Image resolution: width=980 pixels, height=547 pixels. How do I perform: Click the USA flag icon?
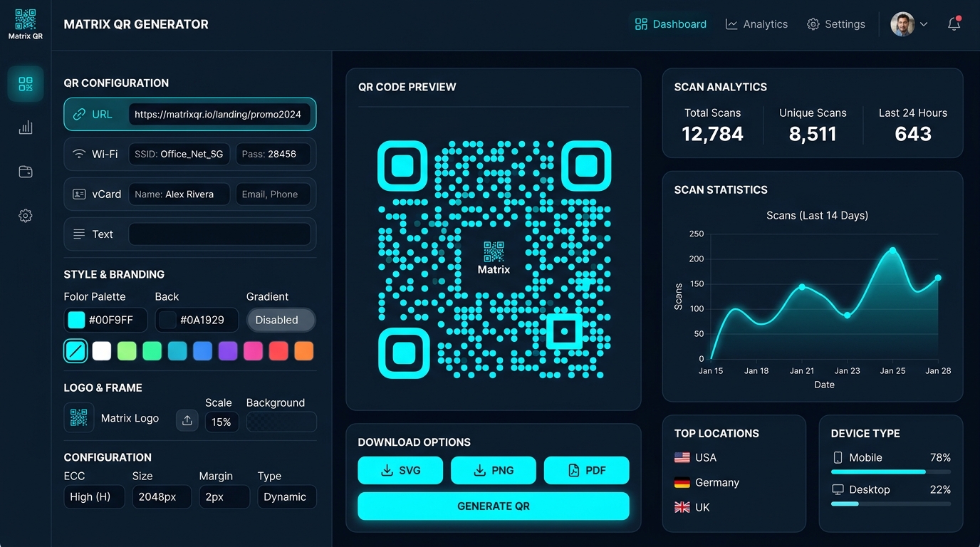pos(682,457)
